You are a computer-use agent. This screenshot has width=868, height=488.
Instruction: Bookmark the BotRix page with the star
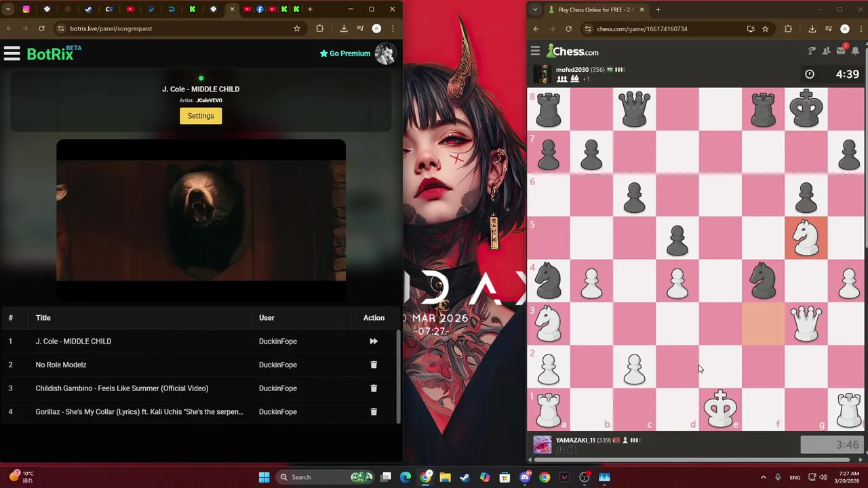point(296,28)
